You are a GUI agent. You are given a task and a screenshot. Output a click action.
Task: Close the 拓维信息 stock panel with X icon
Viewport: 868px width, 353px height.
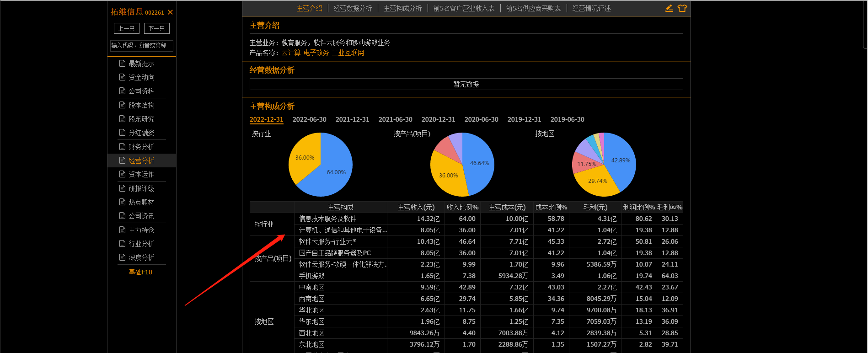click(170, 12)
